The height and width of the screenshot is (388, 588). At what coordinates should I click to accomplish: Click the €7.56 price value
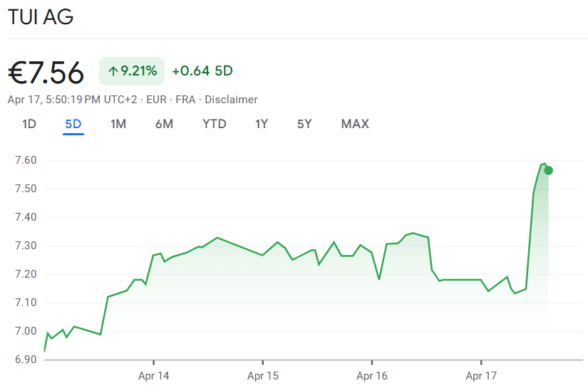46,72
